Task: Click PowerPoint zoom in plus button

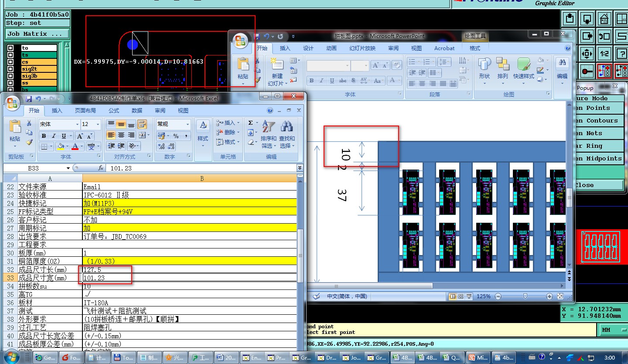Action: [x=549, y=296]
